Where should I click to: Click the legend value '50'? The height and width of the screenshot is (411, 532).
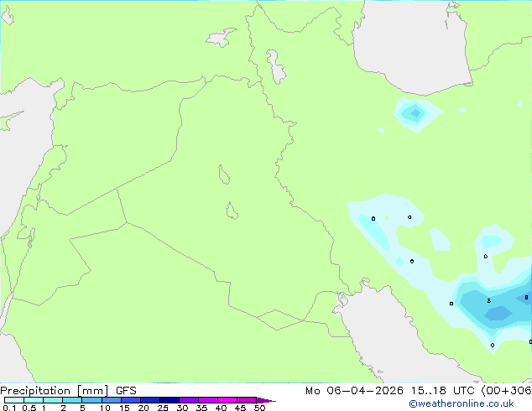pos(259,408)
